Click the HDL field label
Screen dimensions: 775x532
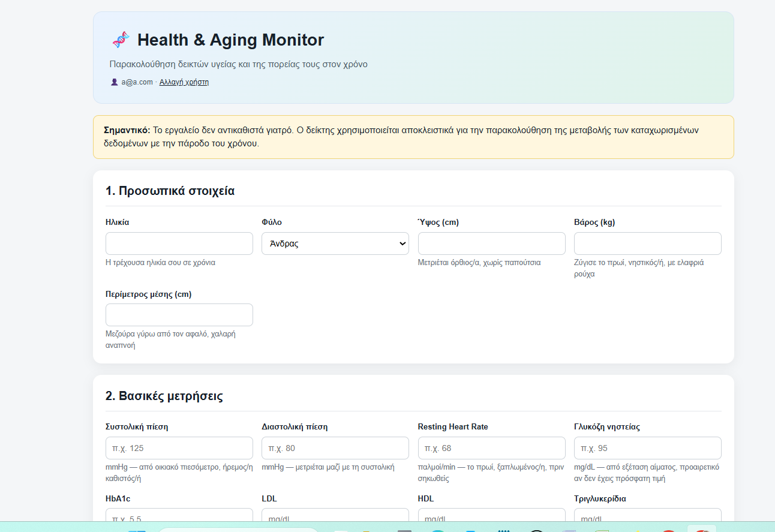[x=426, y=499]
